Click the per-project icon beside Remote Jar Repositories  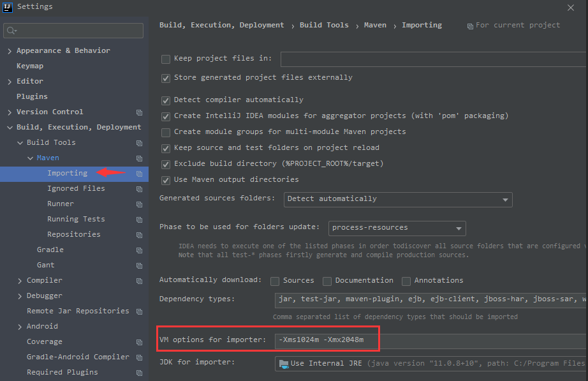(139, 311)
